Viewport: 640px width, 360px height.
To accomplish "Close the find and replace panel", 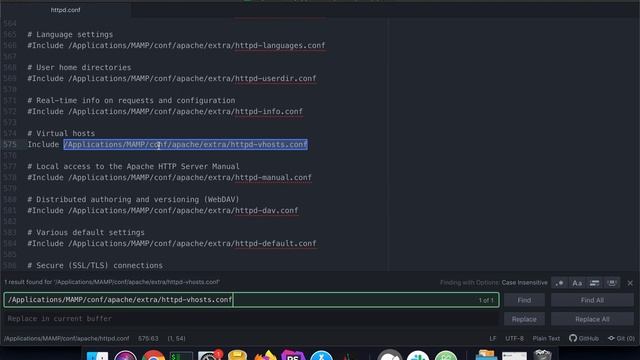I will [x=630, y=283].
